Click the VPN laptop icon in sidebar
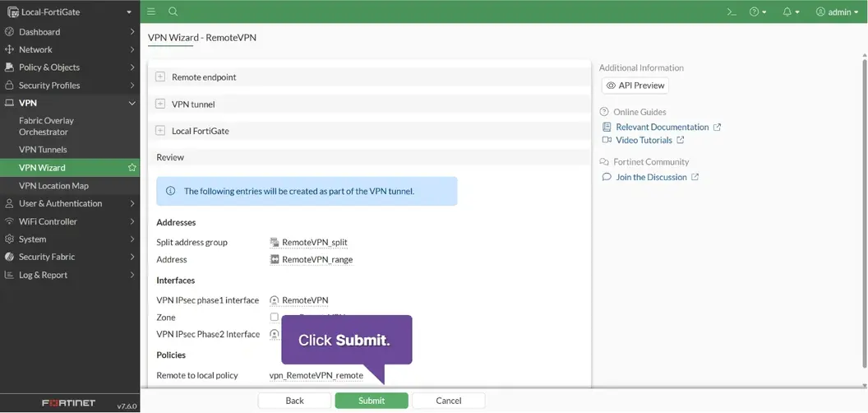 click(9, 103)
